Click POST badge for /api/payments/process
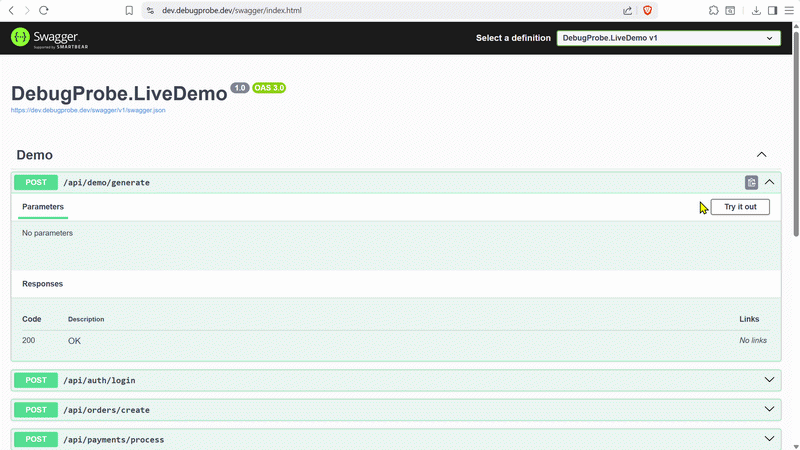The height and width of the screenshot is (450, 800). coord(36,439)
